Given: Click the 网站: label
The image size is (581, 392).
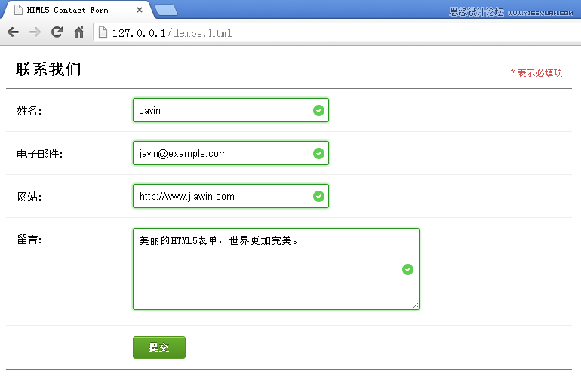Looking at the screenshot, I should (x=29, y=197).
